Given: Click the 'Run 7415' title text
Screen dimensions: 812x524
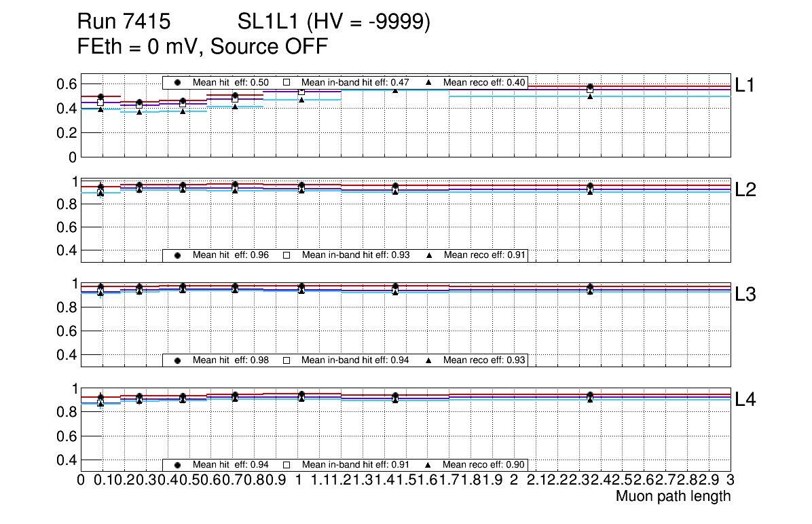Looking at the screenshot, I should coord(124,22).
